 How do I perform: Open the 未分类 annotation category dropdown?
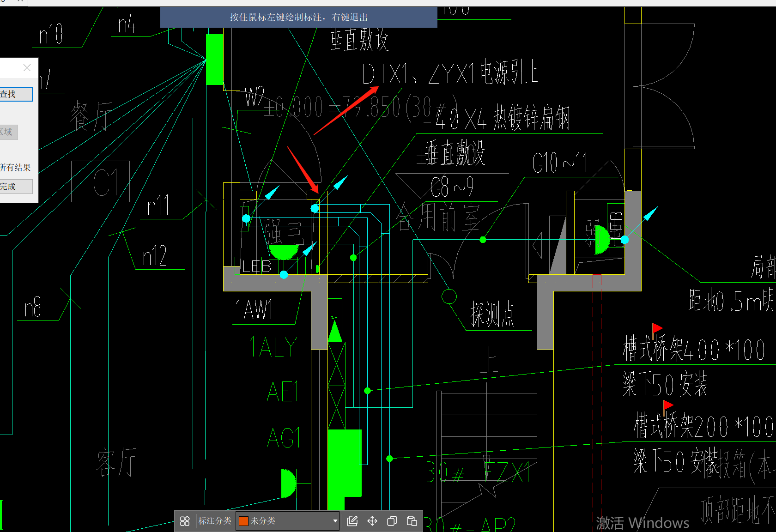(x=287, y=521)
